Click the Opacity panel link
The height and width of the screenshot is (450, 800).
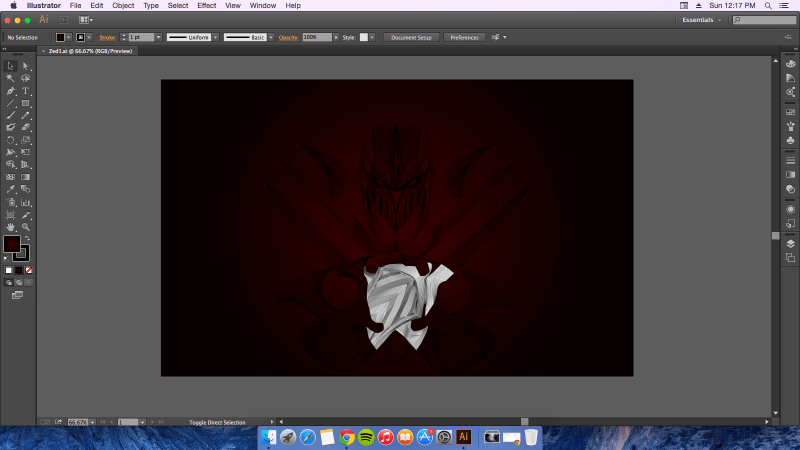pos(288,37)
